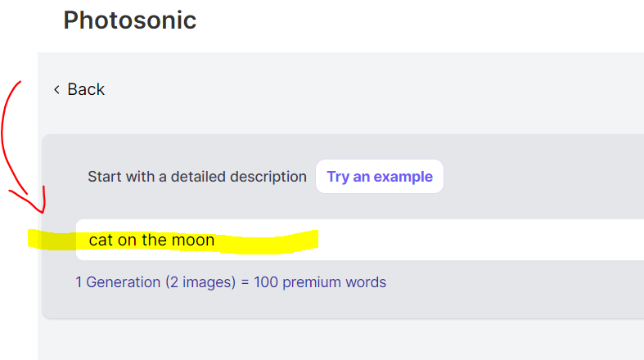This screenshot has width=644, height=360.
Task: Click the back chevron icon
Action: (x=56, y=89)
